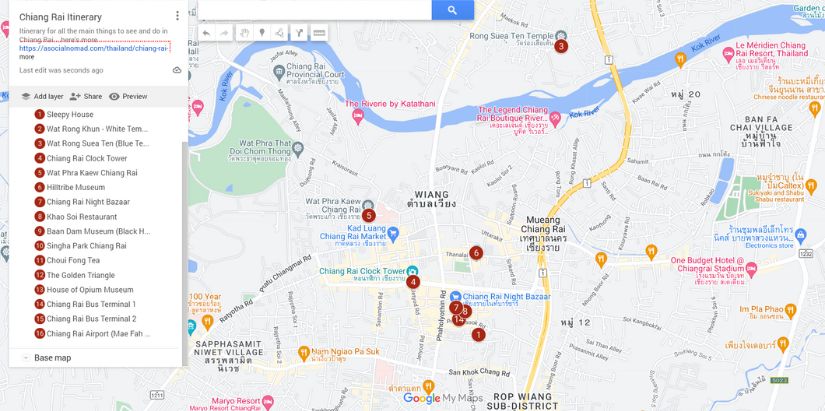Expand description using the more link
The height and width of the screenshot is (411, 825).
pos(25,57)
